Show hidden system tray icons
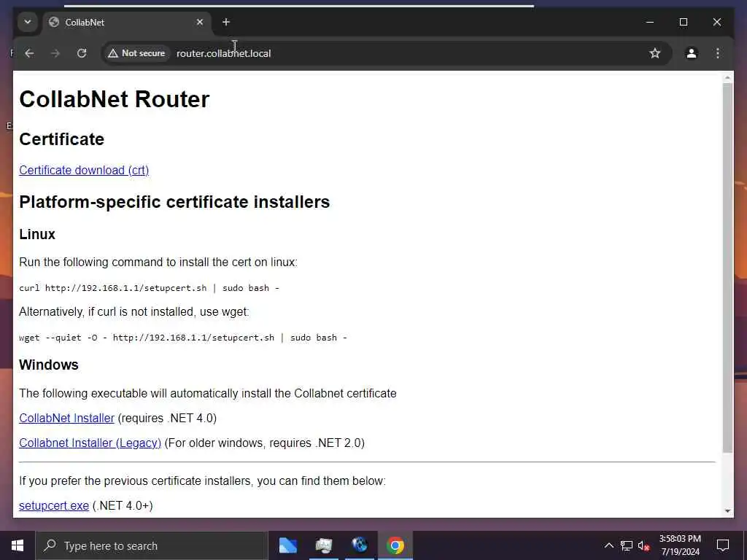 (x=609, y=545)
